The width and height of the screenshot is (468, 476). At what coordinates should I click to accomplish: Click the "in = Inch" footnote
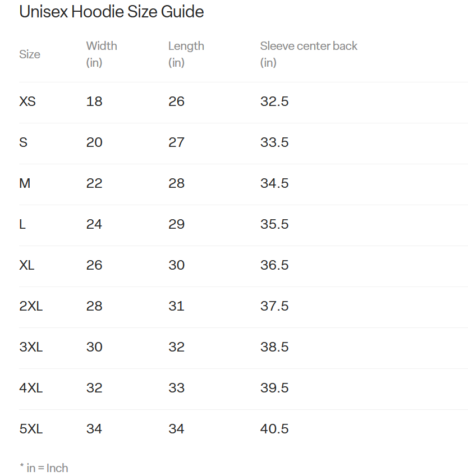(44, 468)
